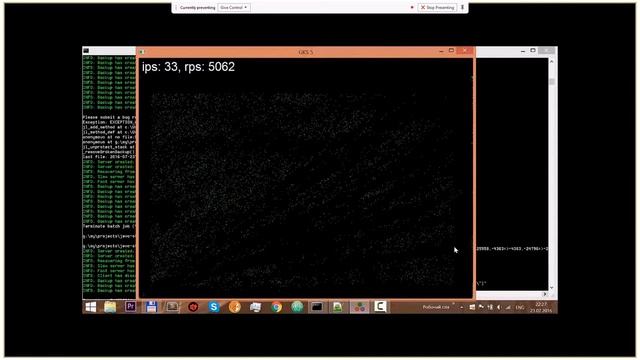Click the red round taskbar icon
Screen dimensions: 640x360
[193, 307]
